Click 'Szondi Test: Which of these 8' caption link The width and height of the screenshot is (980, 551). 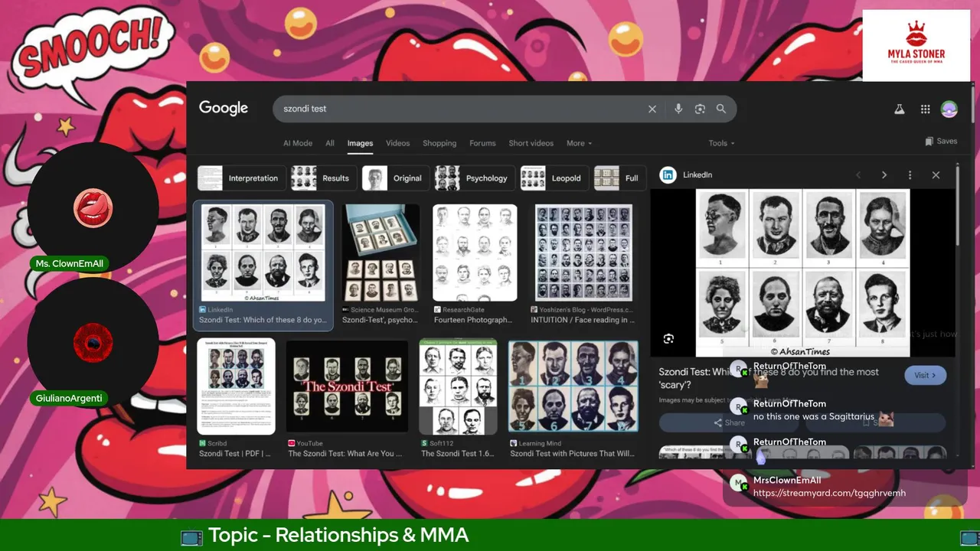tap(263, 320)
